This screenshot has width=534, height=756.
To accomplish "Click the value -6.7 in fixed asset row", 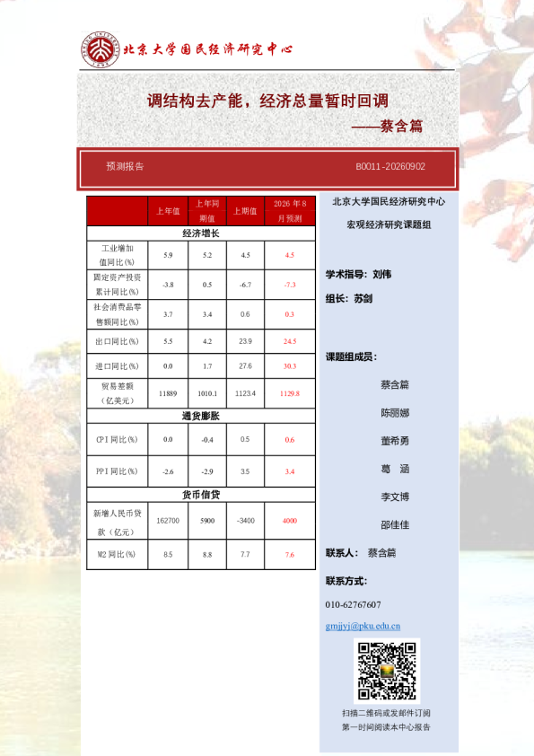I will click(x=245, y=285).
